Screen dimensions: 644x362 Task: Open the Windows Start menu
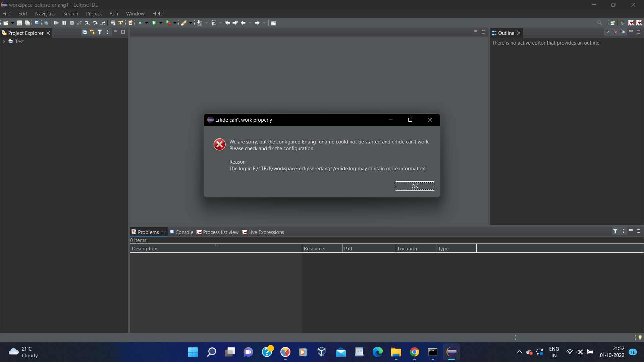(193, 352)
